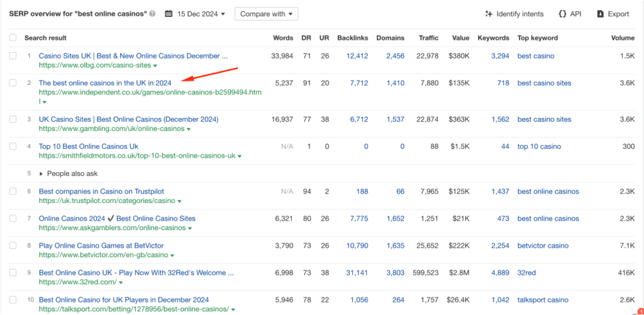Viewport: 644px width, 315px height.
Task: Open Online Casinos 2024 Best Online Casino Sites title
Action: coord(117,218)
